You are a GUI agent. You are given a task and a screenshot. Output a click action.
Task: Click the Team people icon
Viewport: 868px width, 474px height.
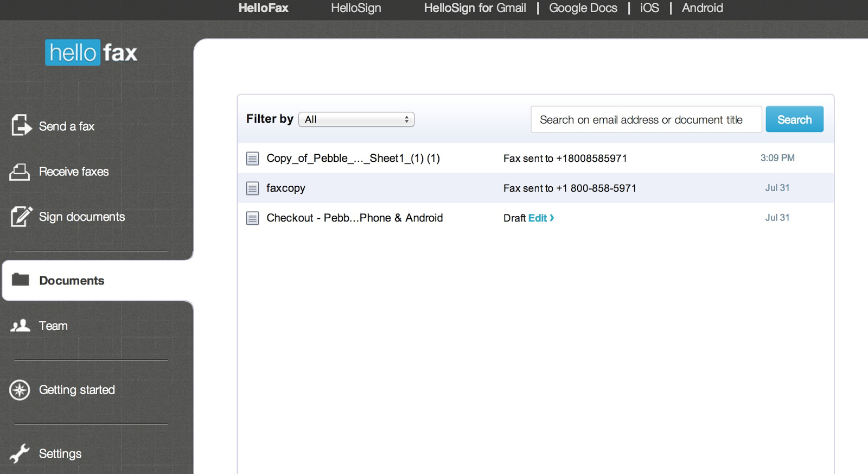pos(21,326)
